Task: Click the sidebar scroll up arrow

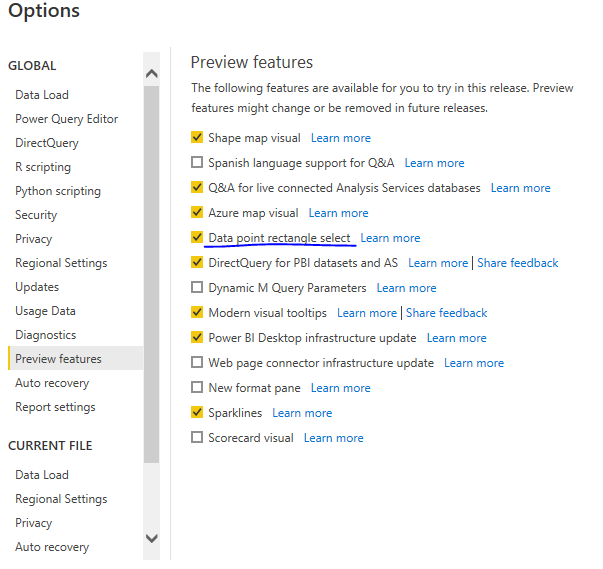Action: [152, 73]
